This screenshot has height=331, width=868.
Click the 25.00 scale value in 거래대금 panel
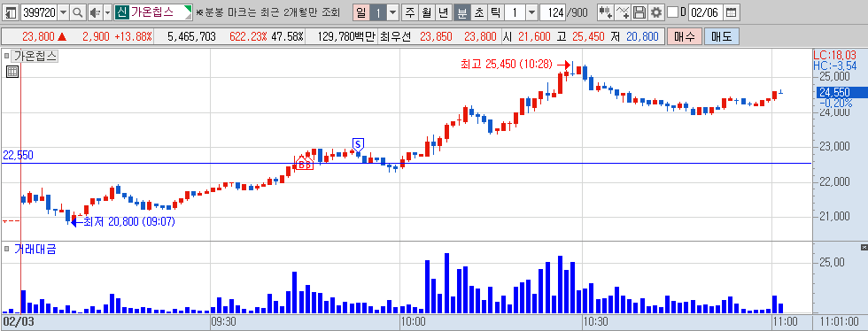click(832, 262)
